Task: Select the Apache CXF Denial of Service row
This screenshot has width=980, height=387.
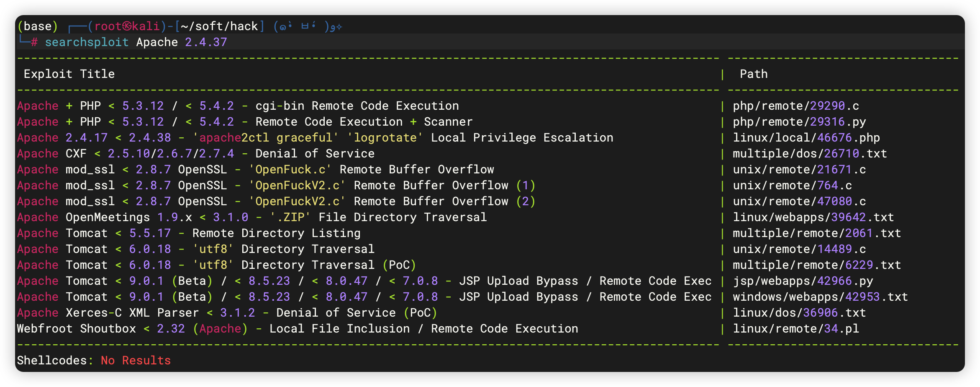Action: 196,154
